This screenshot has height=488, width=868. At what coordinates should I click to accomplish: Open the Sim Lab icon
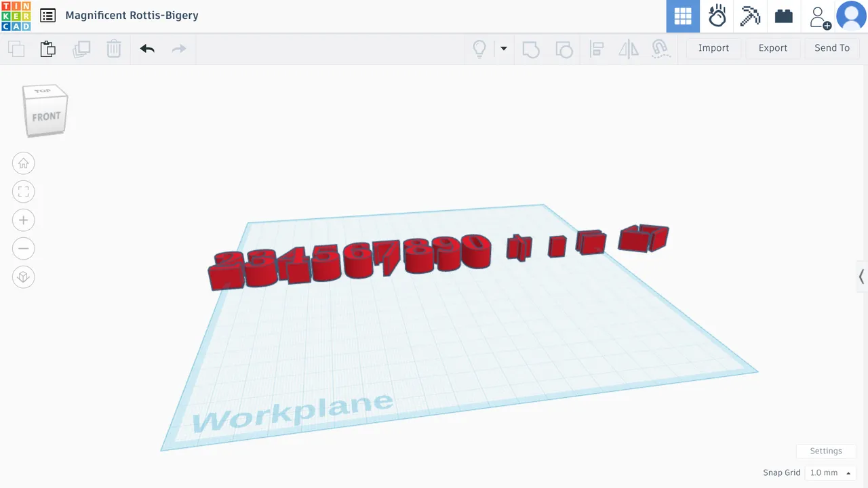pos(717,16)
